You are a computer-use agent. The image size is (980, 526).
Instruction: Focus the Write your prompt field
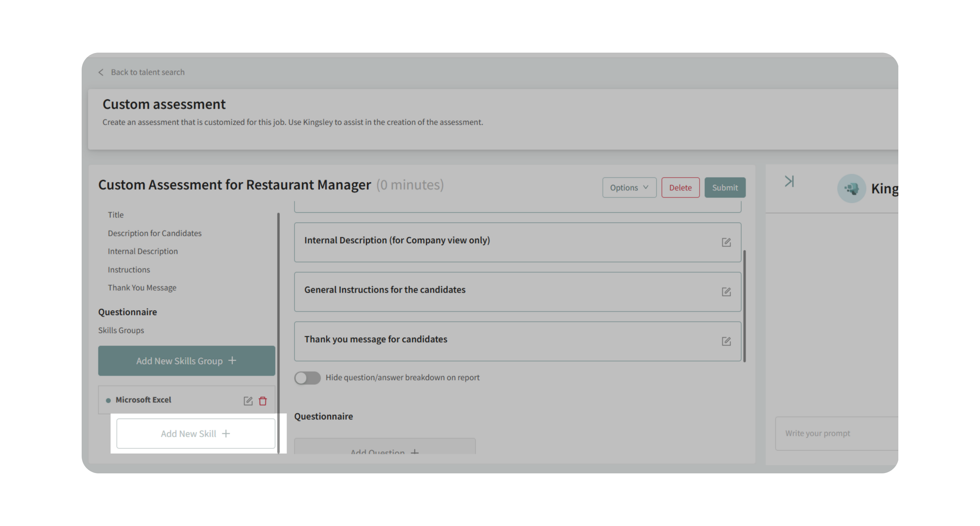[x=837, y=433]
